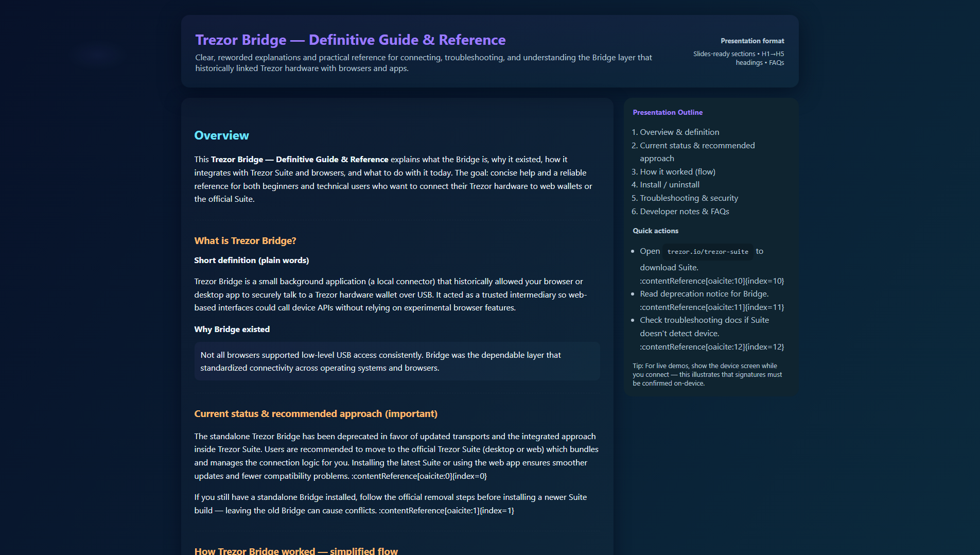Click 'How Trezor Bridge worked — simplified flow' heading
Image resolution: width=980 pixels, height=555 pixels.
tap(295, 550)
